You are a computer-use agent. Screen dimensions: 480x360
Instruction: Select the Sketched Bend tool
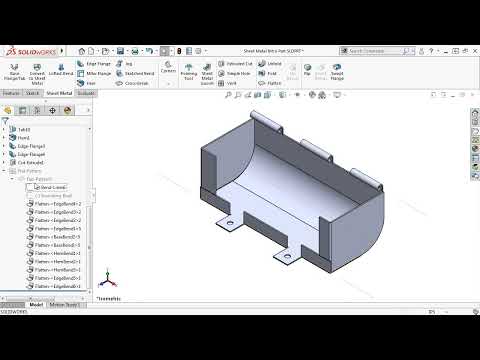[x=135, y=73]
